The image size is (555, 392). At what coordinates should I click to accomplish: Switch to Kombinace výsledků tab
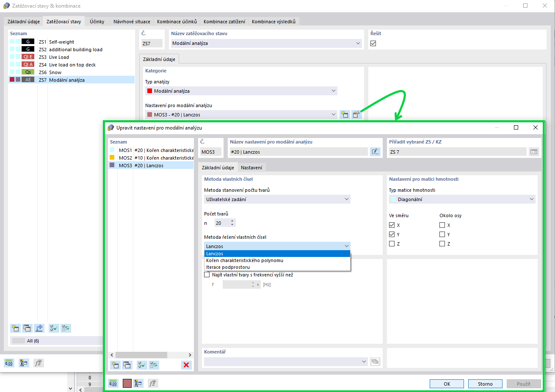[274, 22]
